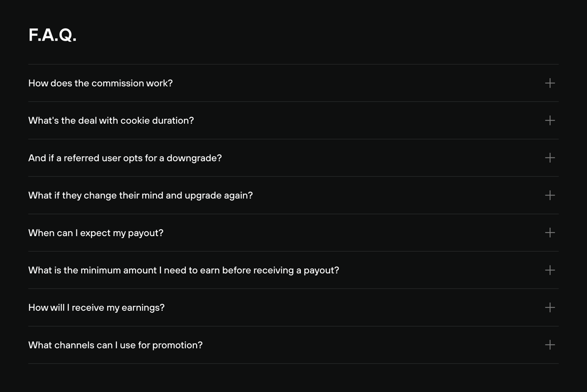Click the topmost separator line under F.A.Q.
Viewport: 587px width, 392px height.
click(293, 64)
